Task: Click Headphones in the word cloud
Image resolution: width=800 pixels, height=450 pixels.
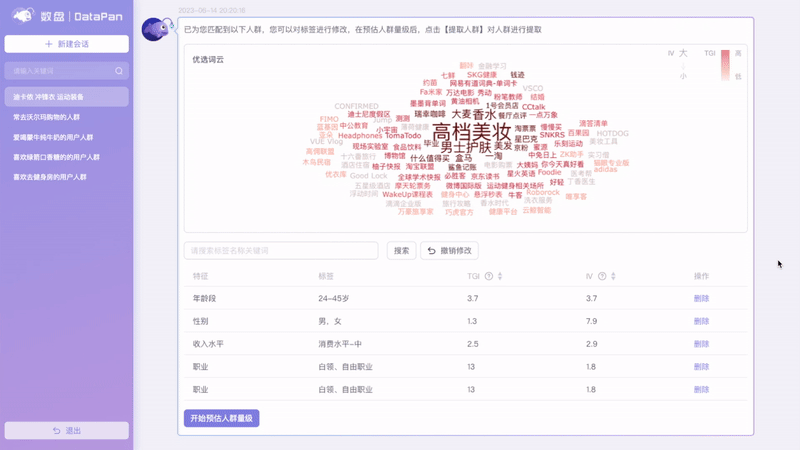Action: (360, 136)
